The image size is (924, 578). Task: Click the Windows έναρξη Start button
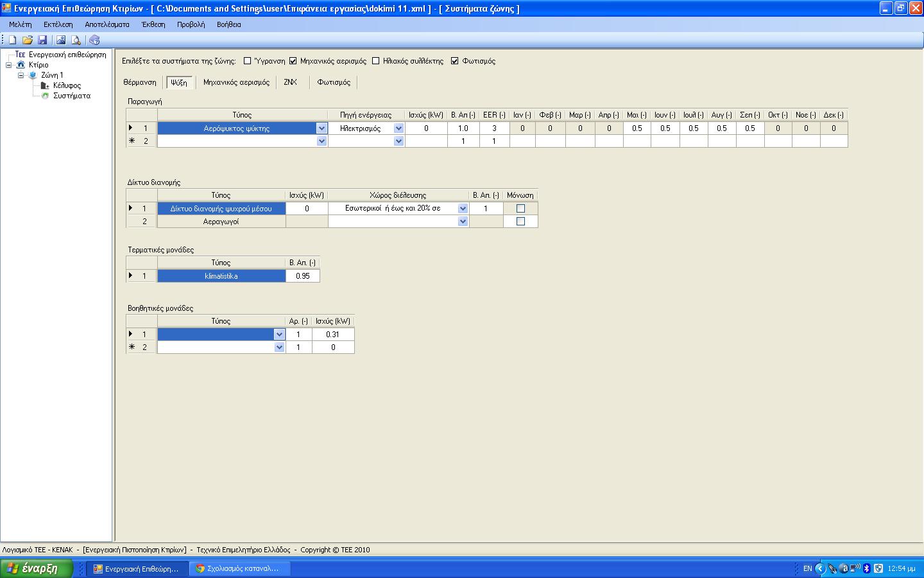(x=36, y=568)
